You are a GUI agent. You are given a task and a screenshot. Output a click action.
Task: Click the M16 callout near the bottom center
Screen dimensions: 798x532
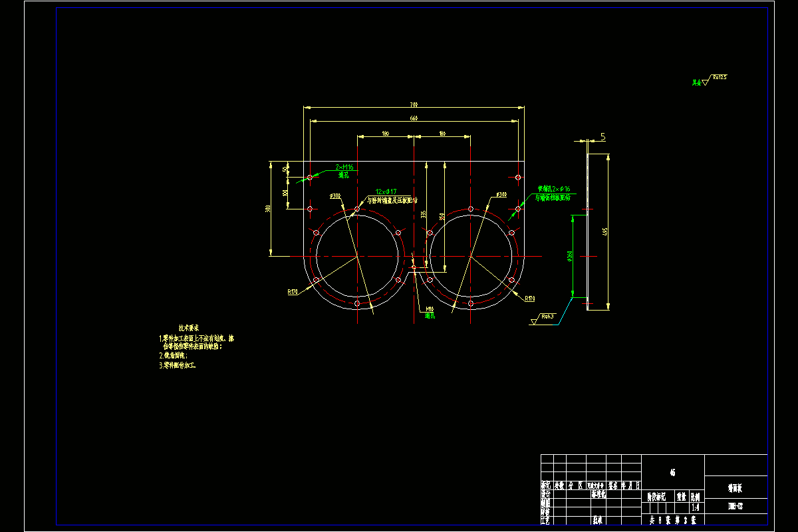[430, 309]
